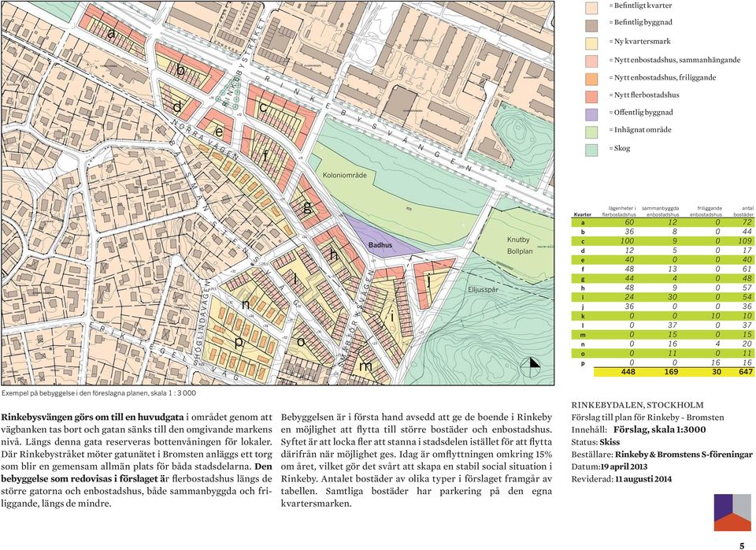Click the value 109 in table row c
The height and width of the screenshot is (550, 756).
pyautogui.click(x=745, y=240)
